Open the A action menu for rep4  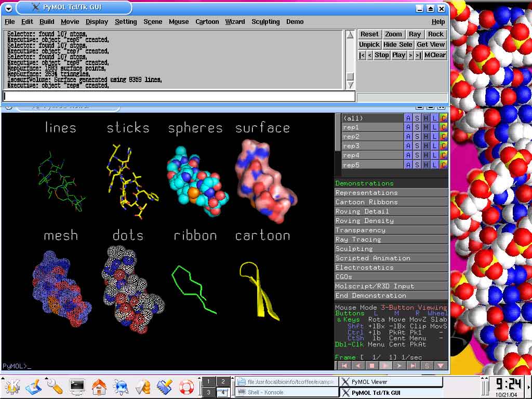pos(408,155)
